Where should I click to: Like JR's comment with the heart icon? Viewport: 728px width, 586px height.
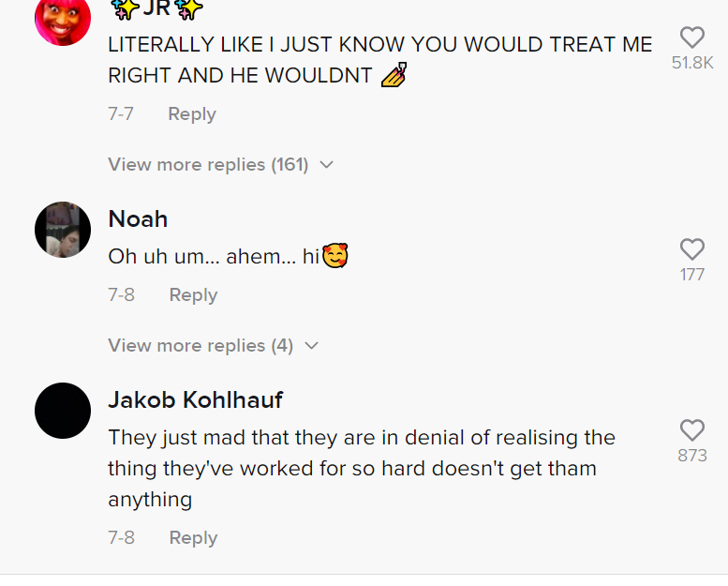coord(692,38)
